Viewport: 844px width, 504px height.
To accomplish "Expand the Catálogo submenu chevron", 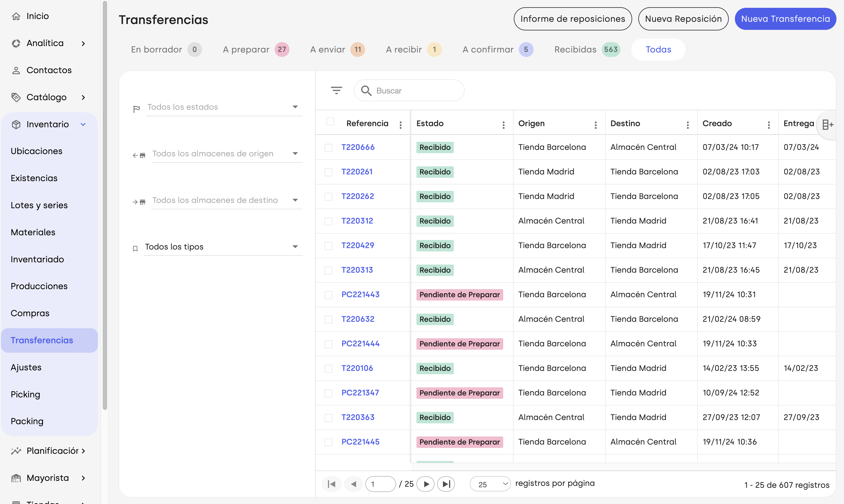I will (x=83, y=97).
